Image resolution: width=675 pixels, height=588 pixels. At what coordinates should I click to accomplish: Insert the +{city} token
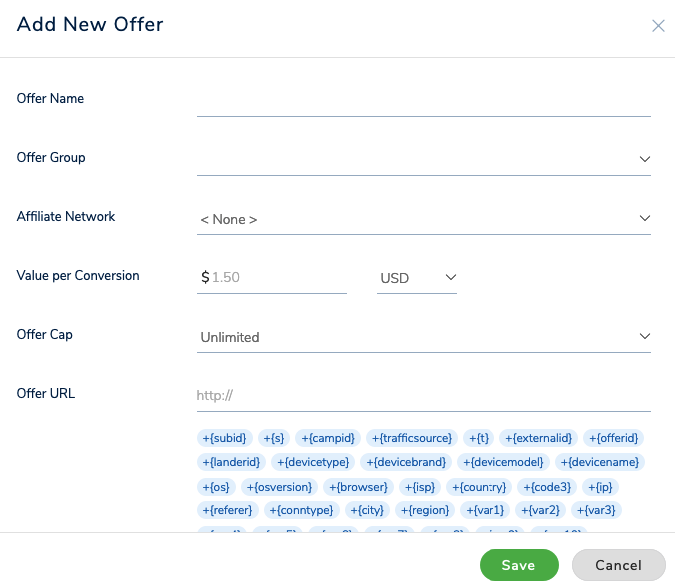pyautogui.click(x=367, y=511)
